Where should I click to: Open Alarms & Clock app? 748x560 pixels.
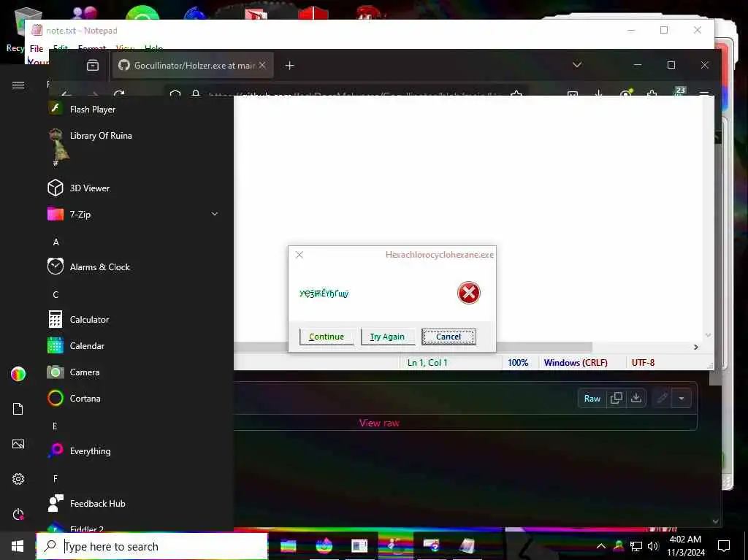[99, 267]
